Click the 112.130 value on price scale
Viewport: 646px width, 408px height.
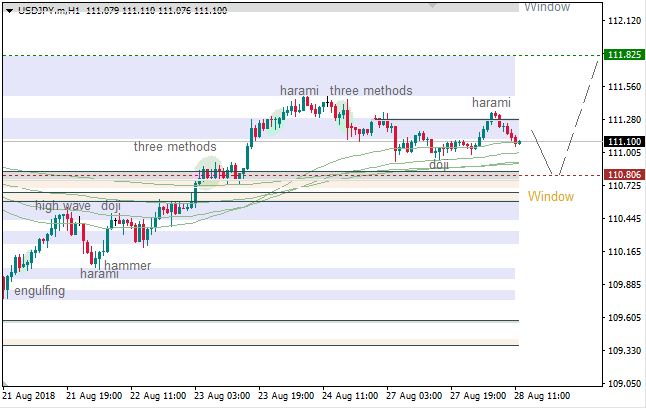coord(624,22)
